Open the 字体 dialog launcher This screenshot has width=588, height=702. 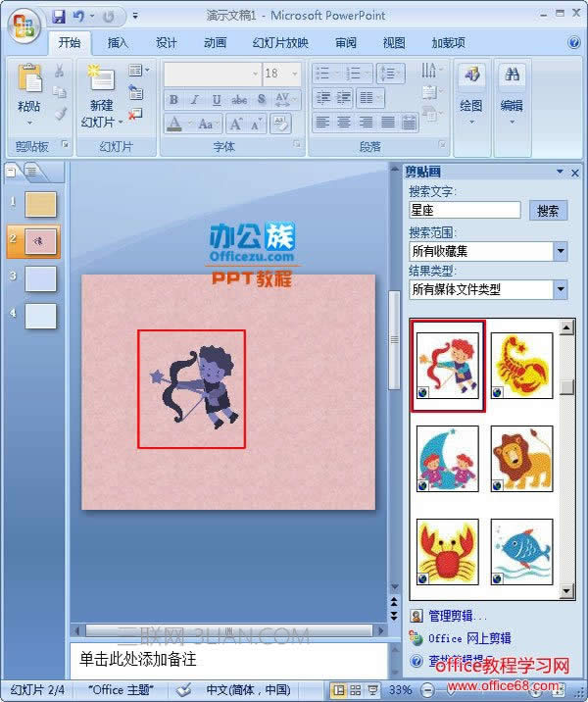coord(297,144)
